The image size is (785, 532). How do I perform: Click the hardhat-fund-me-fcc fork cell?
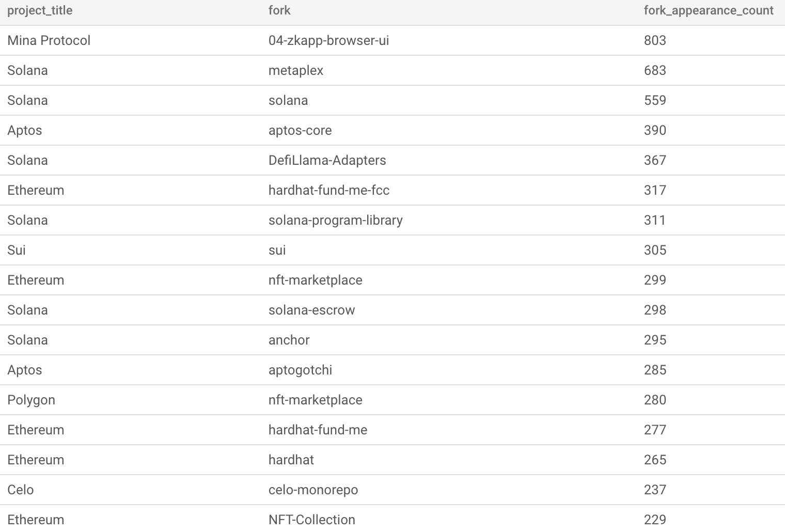329,190
